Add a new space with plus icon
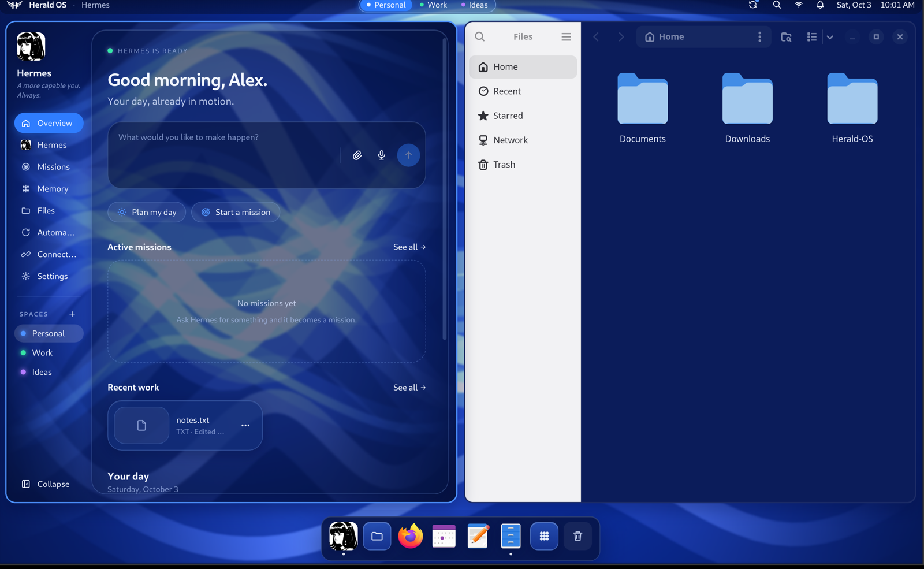Screen dimensions: 924x569 tap(72, 314)
